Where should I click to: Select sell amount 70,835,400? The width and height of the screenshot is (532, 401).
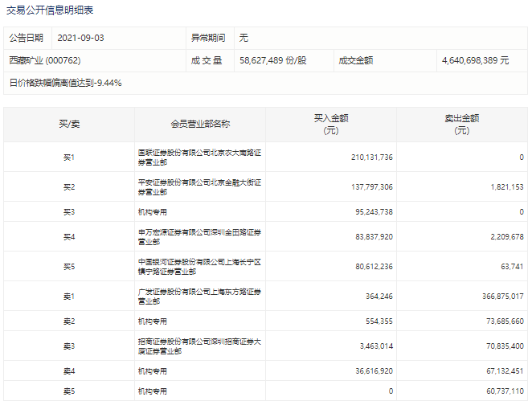coord(505,346)
